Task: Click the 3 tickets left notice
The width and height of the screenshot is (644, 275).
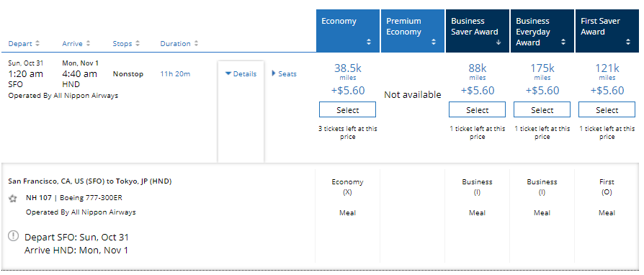Action: [x=347, y=132]
